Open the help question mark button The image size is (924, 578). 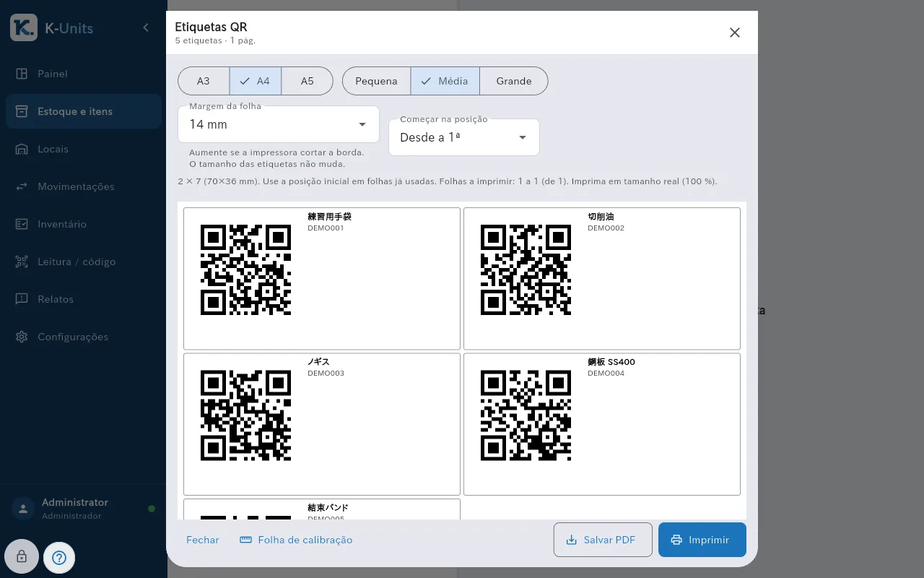pos(59,558)
